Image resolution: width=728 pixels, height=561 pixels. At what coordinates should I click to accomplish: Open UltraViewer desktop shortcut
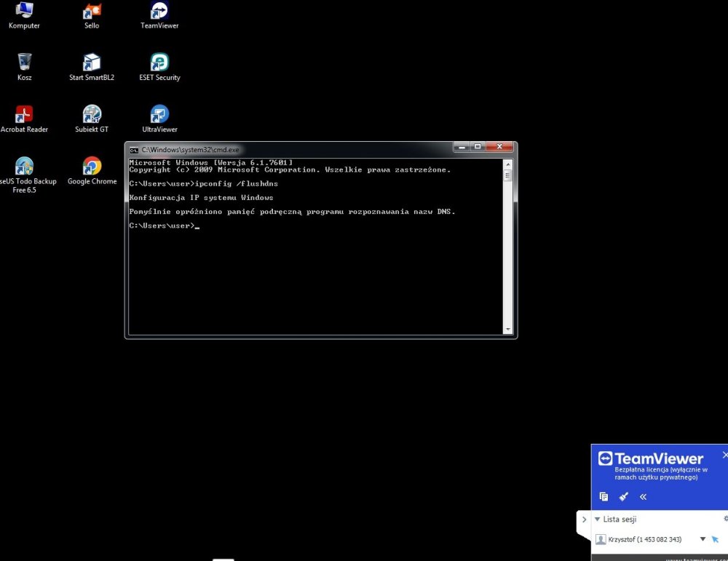tap(159, 115)
